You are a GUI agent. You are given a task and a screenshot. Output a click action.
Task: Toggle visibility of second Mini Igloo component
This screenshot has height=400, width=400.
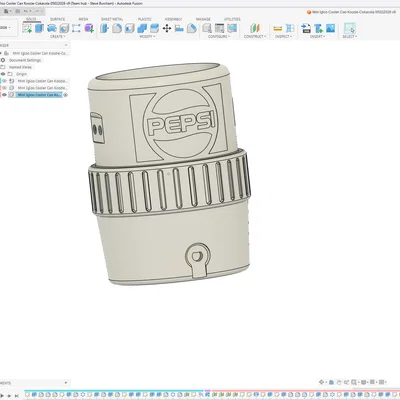4,88
